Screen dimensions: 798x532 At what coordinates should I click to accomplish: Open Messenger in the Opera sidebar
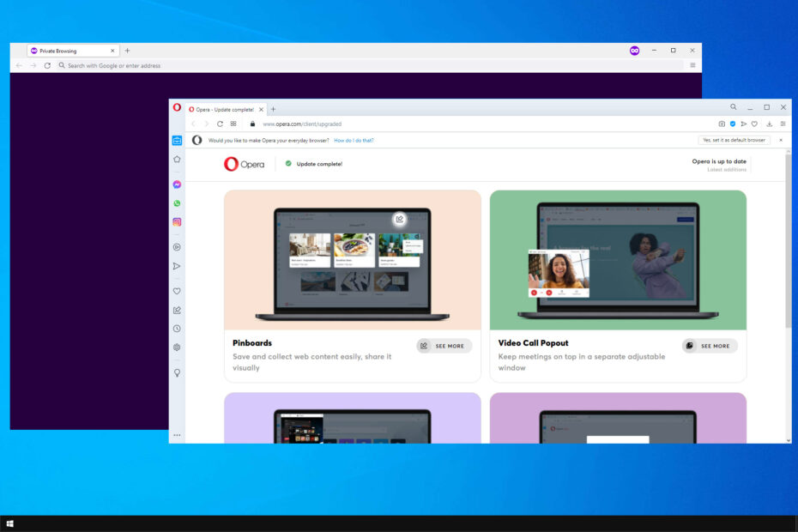[177, 184]
